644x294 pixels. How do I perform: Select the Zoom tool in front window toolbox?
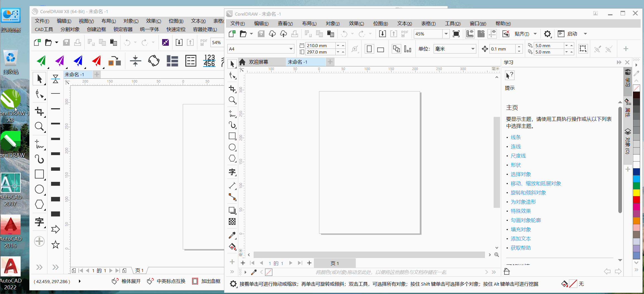pos(232,100)
